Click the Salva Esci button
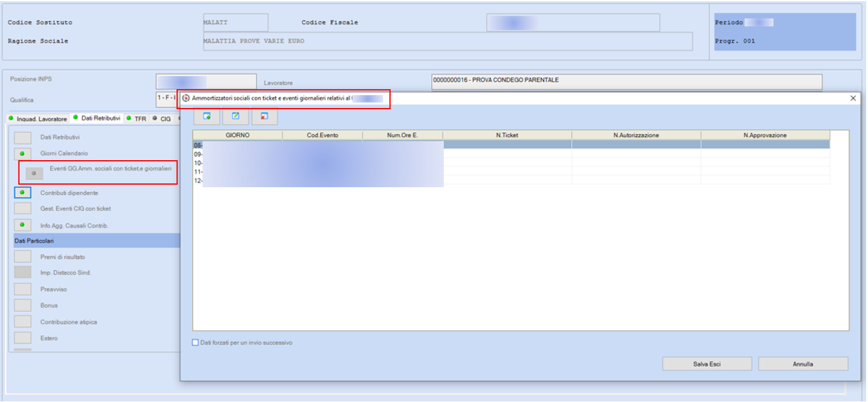Viewport: 868px width, 402px height. (707, 364)
